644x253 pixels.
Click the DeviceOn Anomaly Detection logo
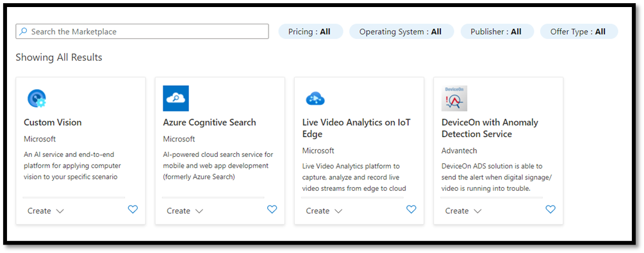click(x=454, y=98)
